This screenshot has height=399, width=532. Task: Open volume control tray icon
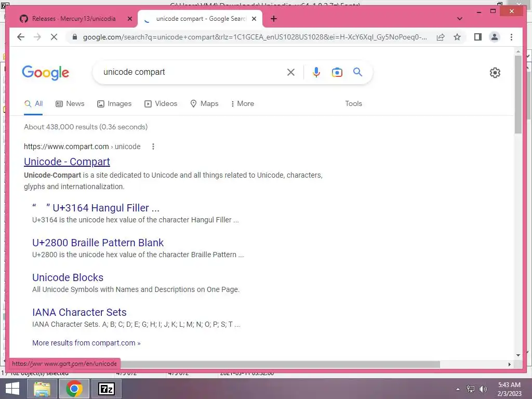(483, 389)
